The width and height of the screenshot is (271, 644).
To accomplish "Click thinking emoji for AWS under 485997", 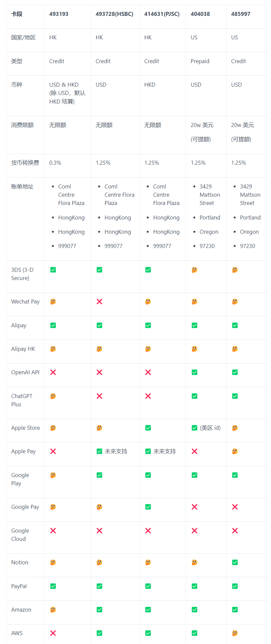I will [x=235, y=633].
